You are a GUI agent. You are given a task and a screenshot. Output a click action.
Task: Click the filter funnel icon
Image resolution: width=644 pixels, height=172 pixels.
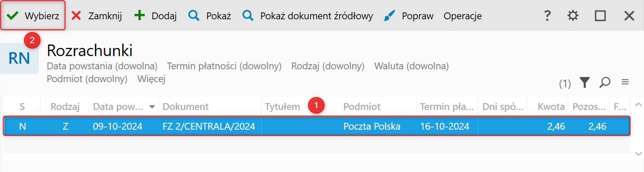point(584,83)
